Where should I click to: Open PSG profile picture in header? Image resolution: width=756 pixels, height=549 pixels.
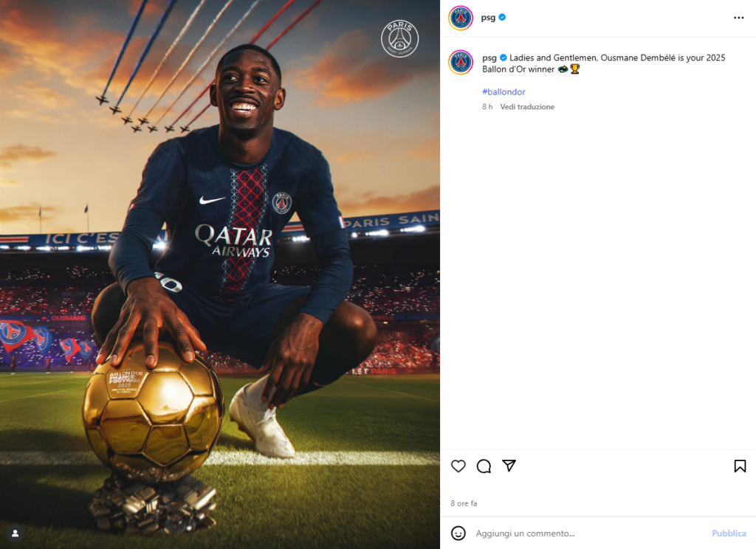coord(461,18)
